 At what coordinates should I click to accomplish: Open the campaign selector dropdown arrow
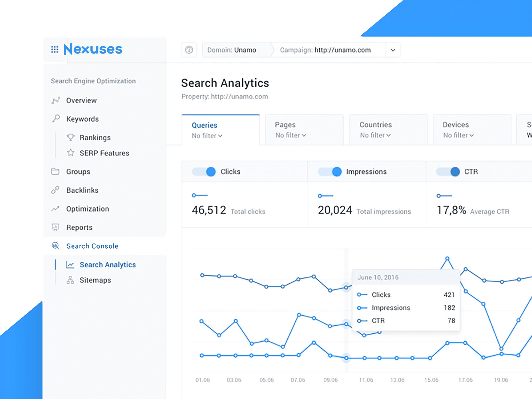(x=393, y=50)
